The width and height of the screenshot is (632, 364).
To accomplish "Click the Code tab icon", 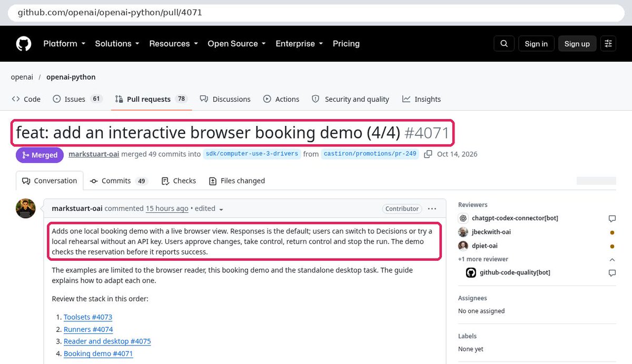I will [16, 99].
